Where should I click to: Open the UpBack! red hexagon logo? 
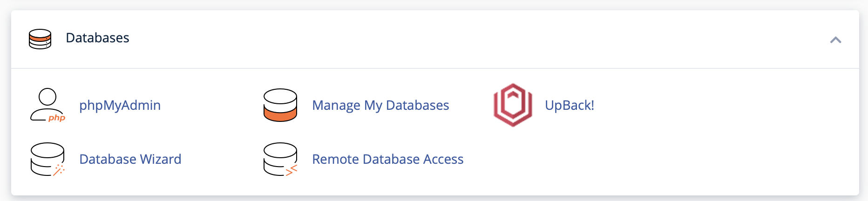513,105
